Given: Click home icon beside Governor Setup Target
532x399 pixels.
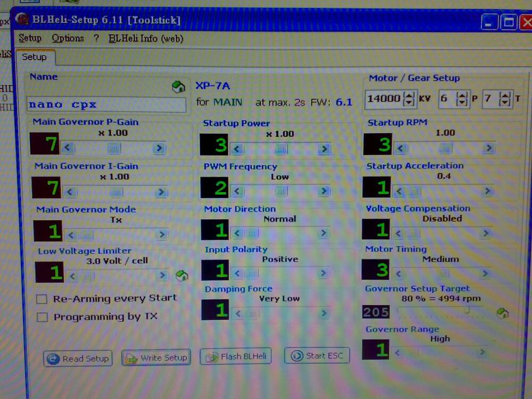Looking at the screenshot, I should click(x=502, y=313).
